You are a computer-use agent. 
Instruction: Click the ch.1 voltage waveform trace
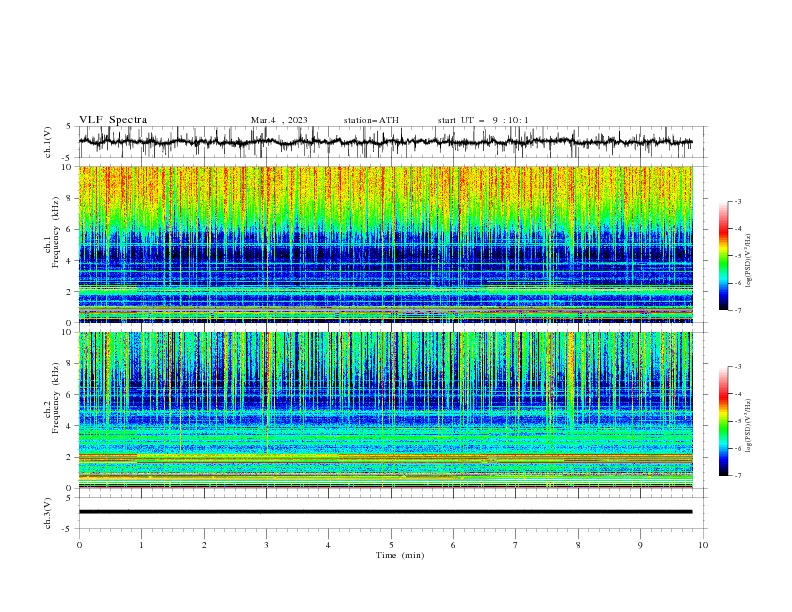pyautogui.click(x=385, y=142)
